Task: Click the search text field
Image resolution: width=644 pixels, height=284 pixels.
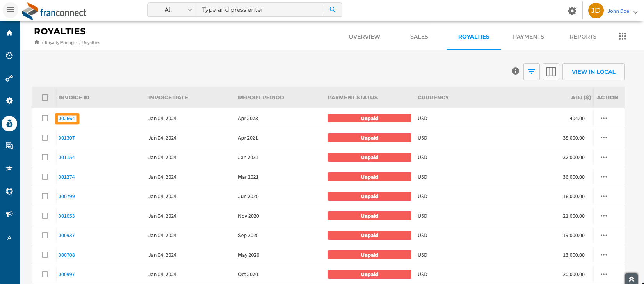Action: coord(260,10)
